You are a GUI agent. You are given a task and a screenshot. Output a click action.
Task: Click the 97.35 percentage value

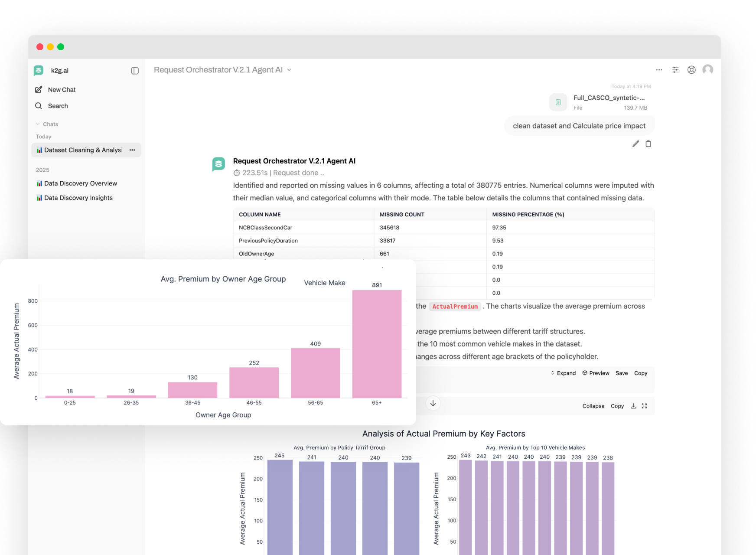(x=499, y=228)
